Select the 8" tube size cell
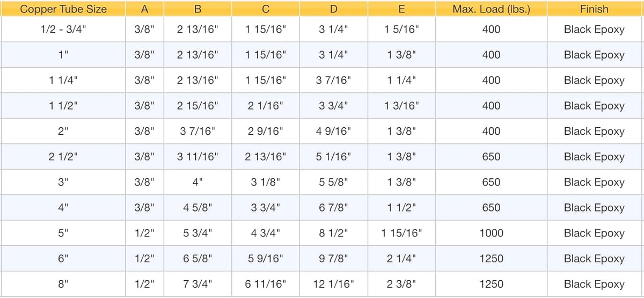 (x=63, y=284)
